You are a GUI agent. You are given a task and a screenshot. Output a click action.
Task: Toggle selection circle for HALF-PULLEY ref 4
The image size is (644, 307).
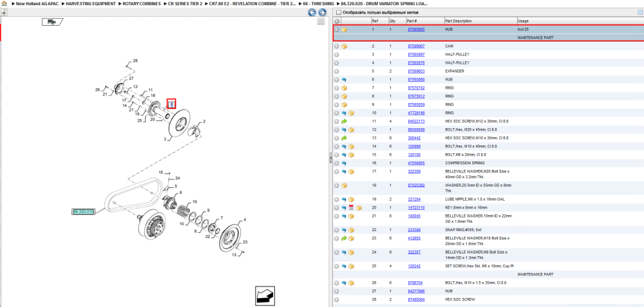tap(337, 63)
